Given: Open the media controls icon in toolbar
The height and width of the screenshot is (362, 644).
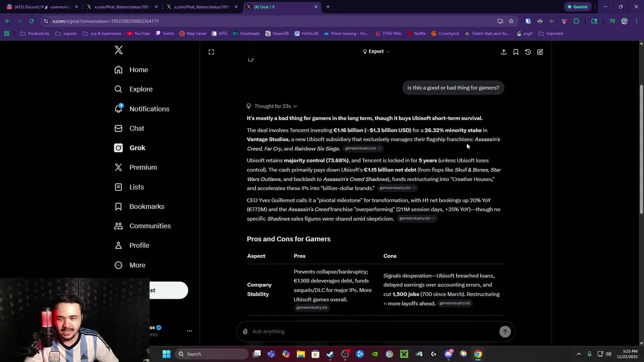Looking at the screenshot, I should [x=612, y=21].
